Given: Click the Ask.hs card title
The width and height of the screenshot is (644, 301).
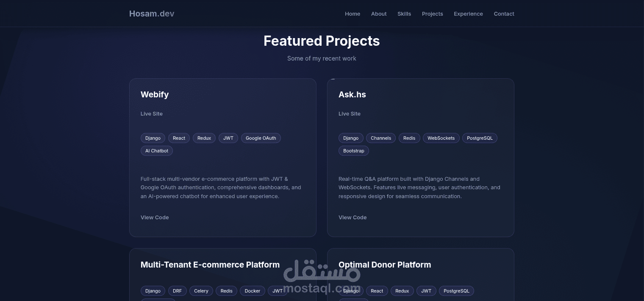Looking at the screenshot, I should pyautogui.click(x=352, y=94).
